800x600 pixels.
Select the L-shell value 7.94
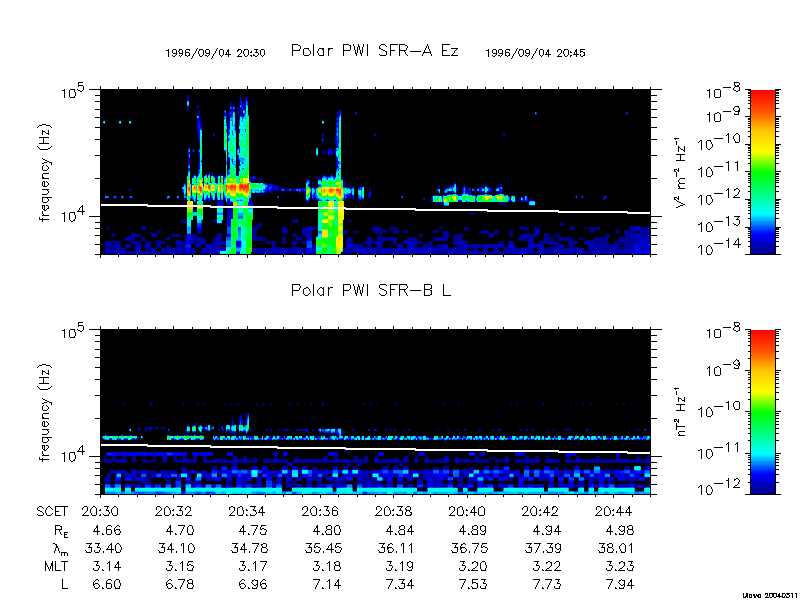(619, 583)
